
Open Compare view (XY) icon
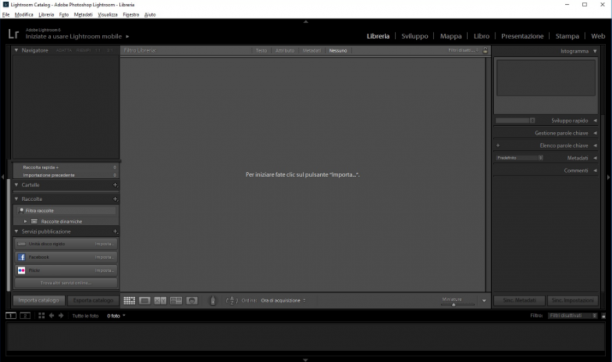[x=160, y=300]
